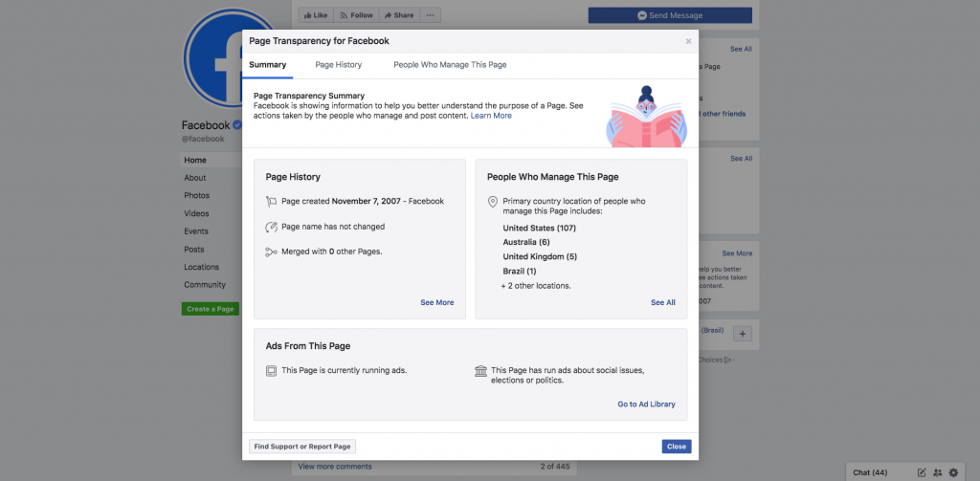Click the reading woman illustration
This screenshot has width=980, height=481.
[x=646, y=117]
